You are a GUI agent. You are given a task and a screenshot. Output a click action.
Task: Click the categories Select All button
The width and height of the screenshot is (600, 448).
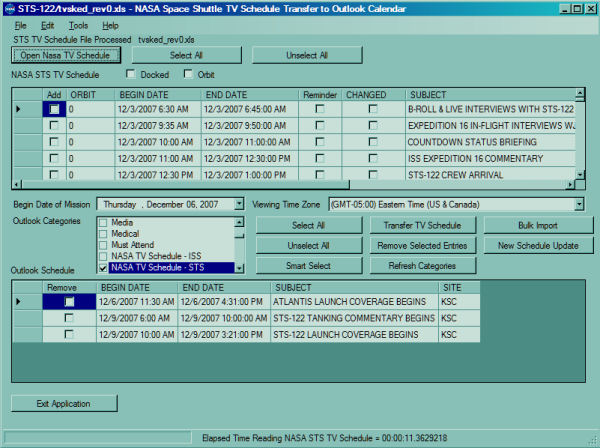[309, 225]
